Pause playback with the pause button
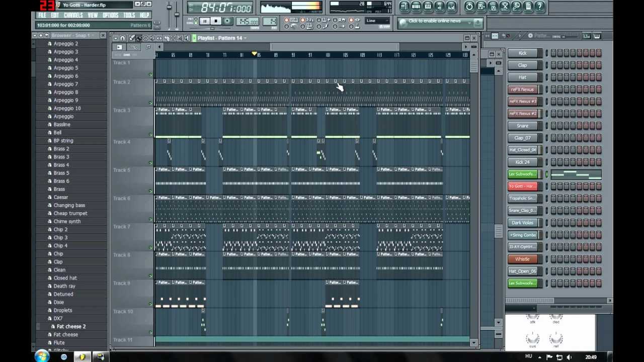 (205, 21)
